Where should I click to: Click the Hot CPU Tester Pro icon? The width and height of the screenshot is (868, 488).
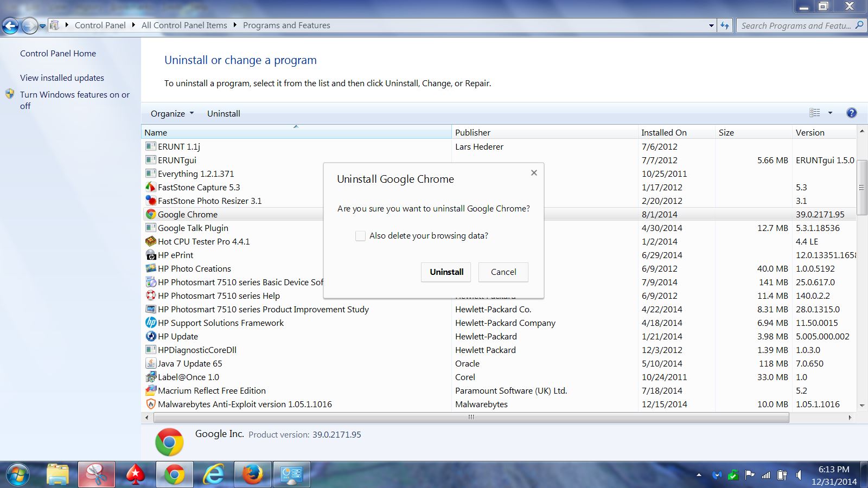click(151, 241)
